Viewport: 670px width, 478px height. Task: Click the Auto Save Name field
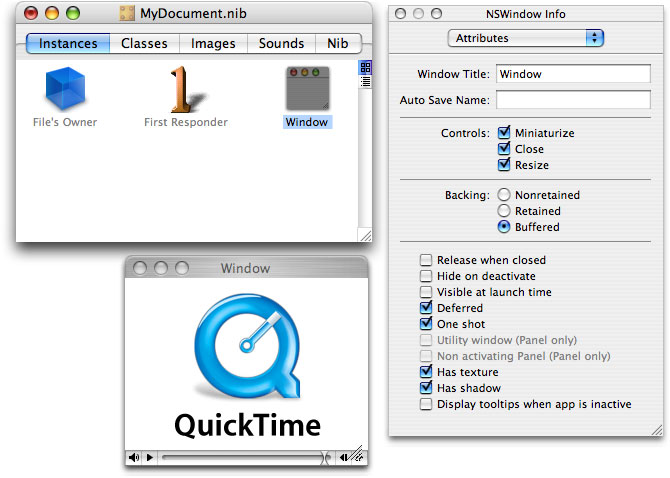[x=573, y=100]
